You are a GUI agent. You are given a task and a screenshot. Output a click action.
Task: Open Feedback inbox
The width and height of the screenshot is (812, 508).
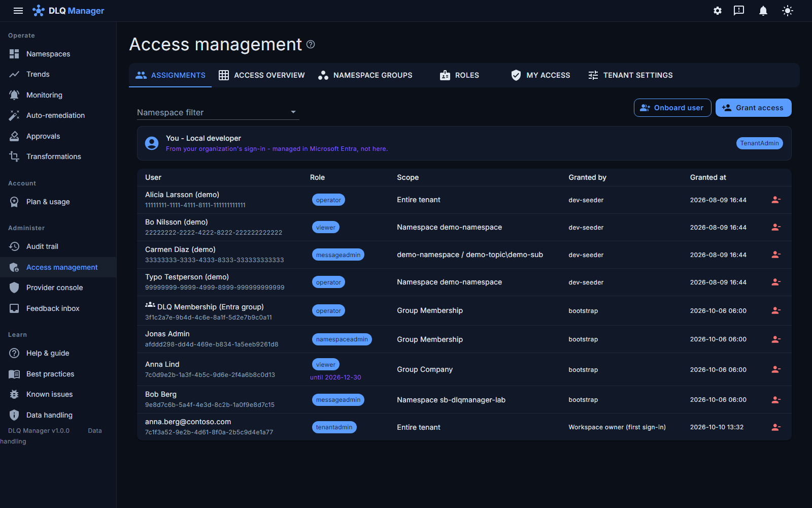[x=58, y=308]
